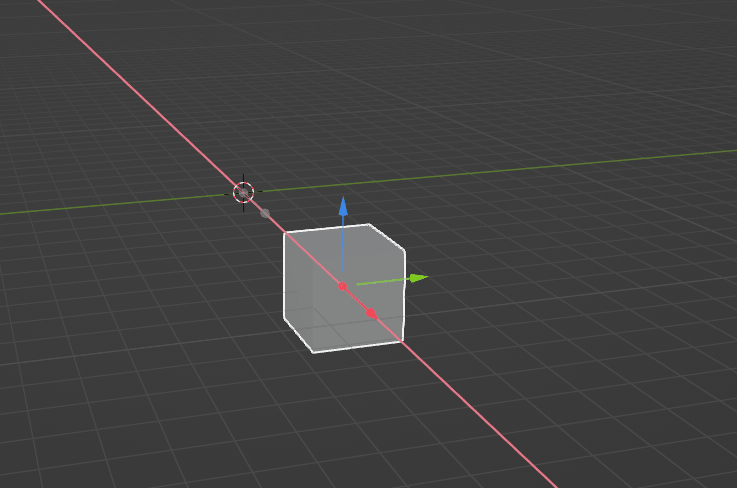Click the small gray dot near cursor
Viewport: 737px width, 488px height.
tap(265, 213)
